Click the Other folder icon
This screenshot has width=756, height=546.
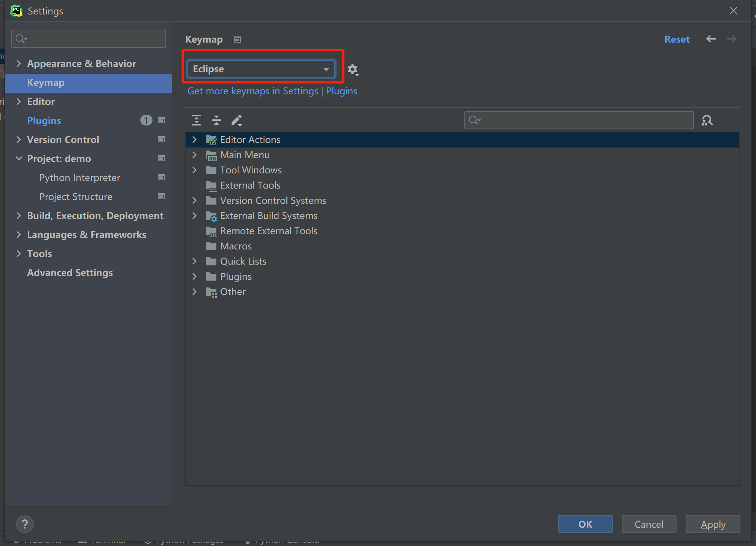[x=211, y=292]
